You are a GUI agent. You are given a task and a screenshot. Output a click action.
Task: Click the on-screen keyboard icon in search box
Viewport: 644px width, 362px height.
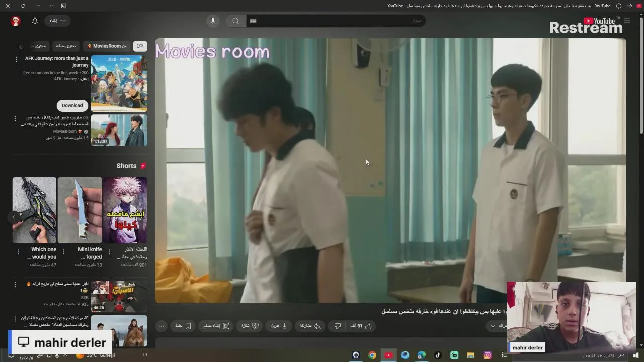point(253,21)
